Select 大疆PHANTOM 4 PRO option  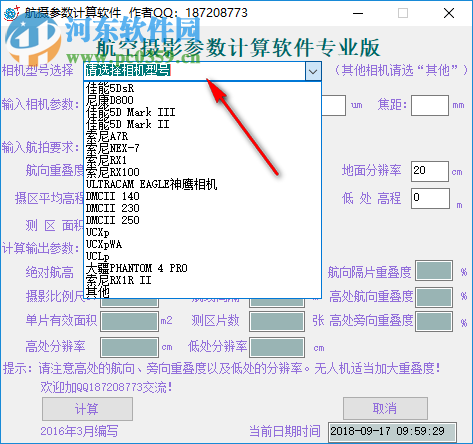(x=202, y=268)
